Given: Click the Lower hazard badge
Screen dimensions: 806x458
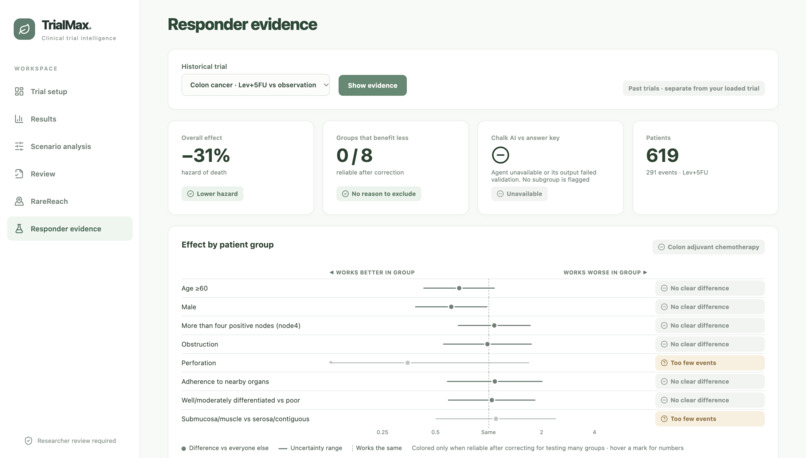Looking at the screenshot, I should [x=212, y=194].
